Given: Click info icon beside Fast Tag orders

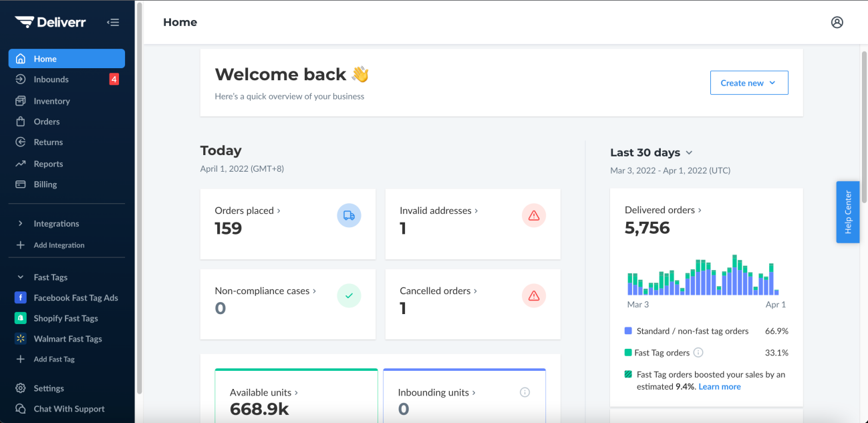Looking at the screenshot, I should [698, 352].
